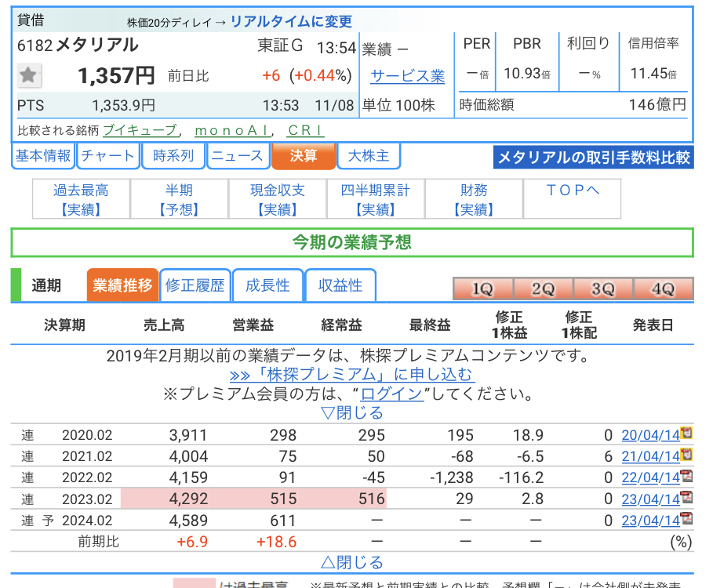Click the stock price 1,357円
Image resolution: width=713 pixels, height=588 pixels.
tap(116, 75)
